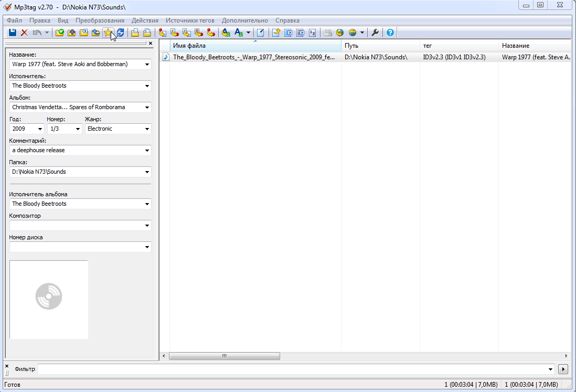576x392 pixels.
Task: Open the Источники тегов menu
Action: click(x=190, y=20)
